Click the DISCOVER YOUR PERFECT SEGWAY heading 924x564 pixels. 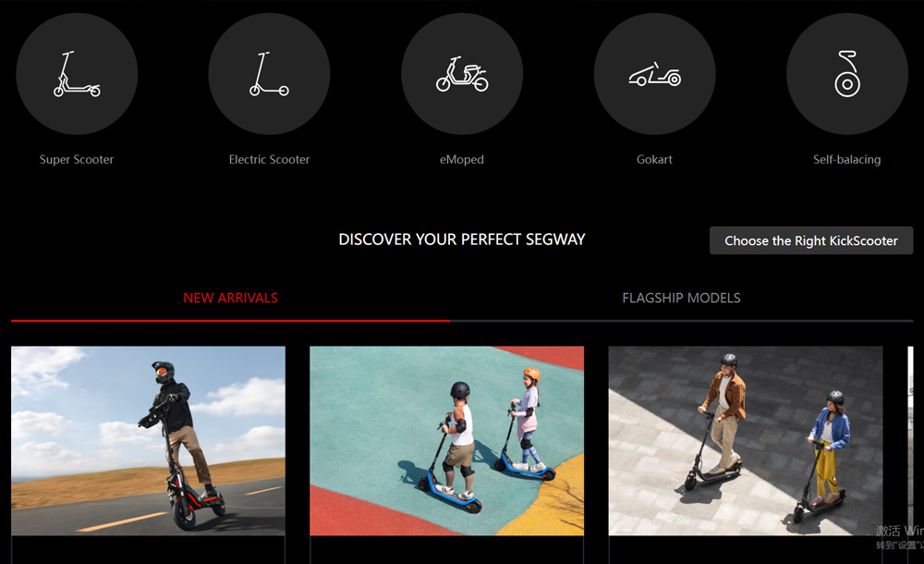(x=462, y=239)
